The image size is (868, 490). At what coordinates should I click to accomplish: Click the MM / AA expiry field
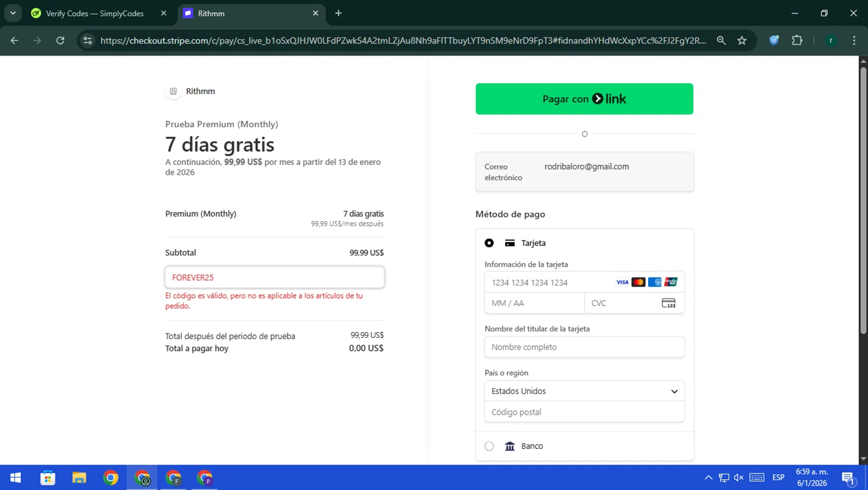pyautogui.click(x=535, y=303)
